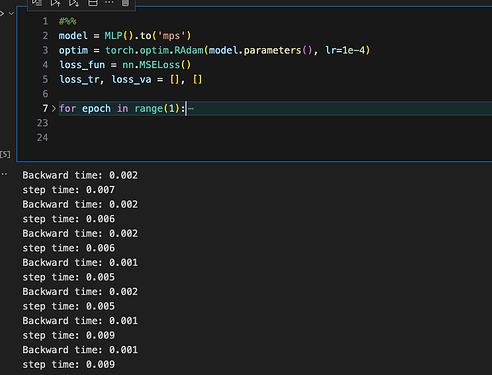Click model variable name on line 2
Viewport: 492px width, 375px height.
pyautogui.click(x=73, y=36)
